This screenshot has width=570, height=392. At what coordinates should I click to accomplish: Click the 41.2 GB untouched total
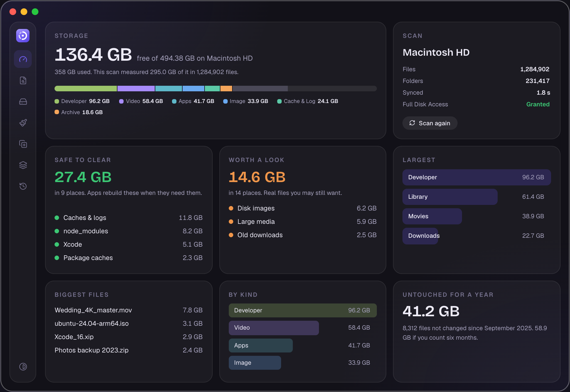click(431, 311)
